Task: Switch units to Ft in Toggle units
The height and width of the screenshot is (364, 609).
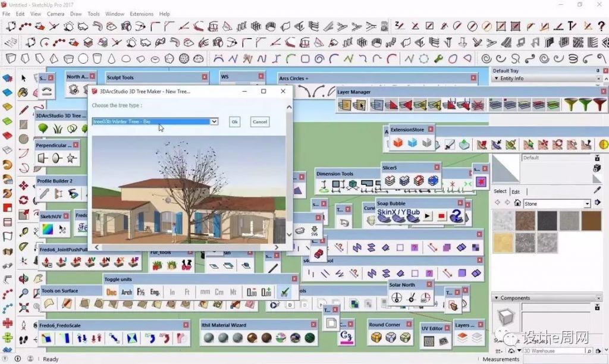Action: [187, 292]
